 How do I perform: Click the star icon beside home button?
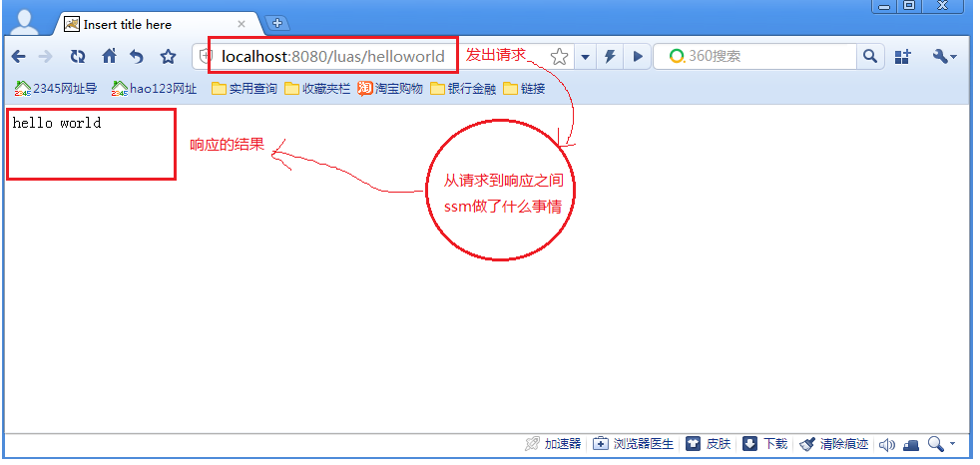point(168,57)
